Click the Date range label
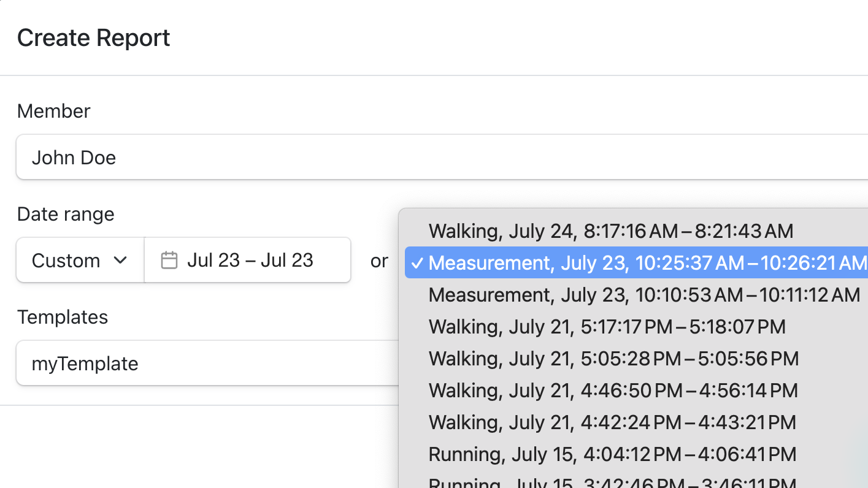868x488 pixels. (x=66, y=214)
